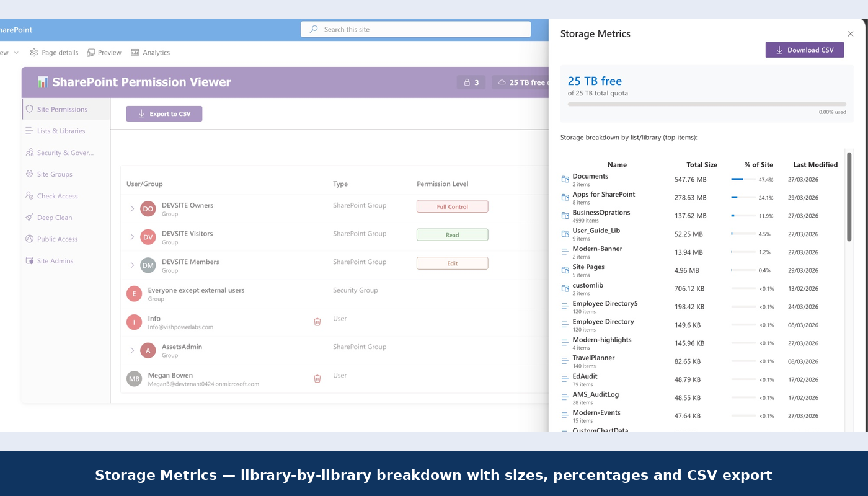Image resolution: width=868 pixels, height=496 pixels.
Task: Close the Storage Metrics panel
Action: point(850,34)
